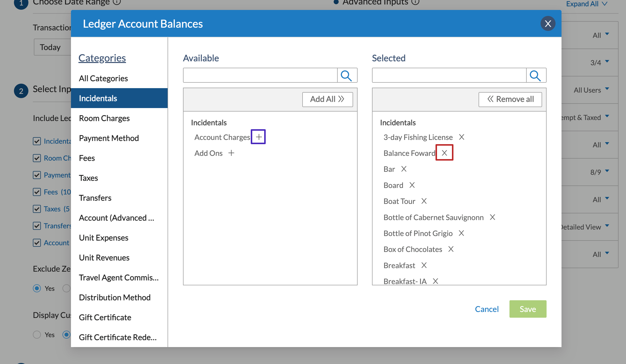
Task: Remove Box of Chocolates with X
Action: pos(451,249)
